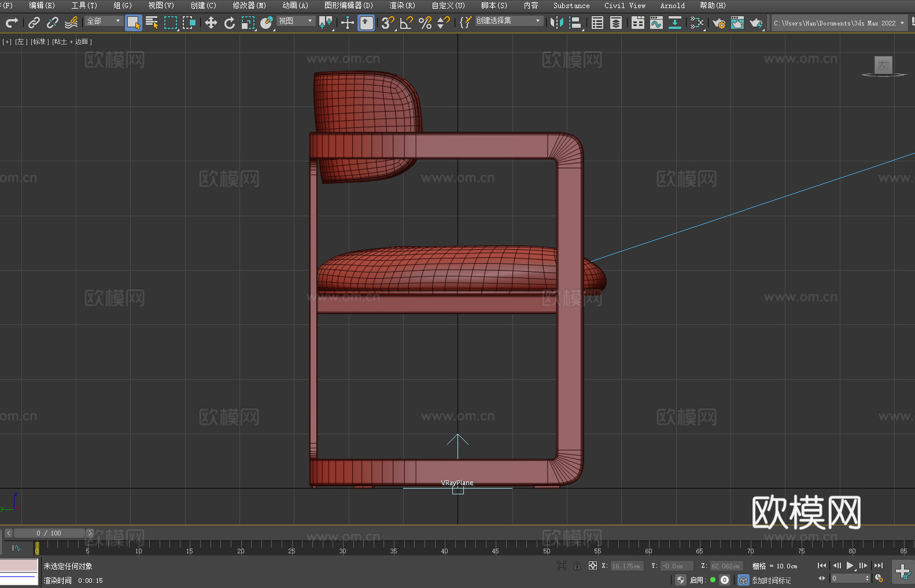Screen dimensions: 915x588
Task: Click the [+] viewport label menu
Action: (7, 42)
